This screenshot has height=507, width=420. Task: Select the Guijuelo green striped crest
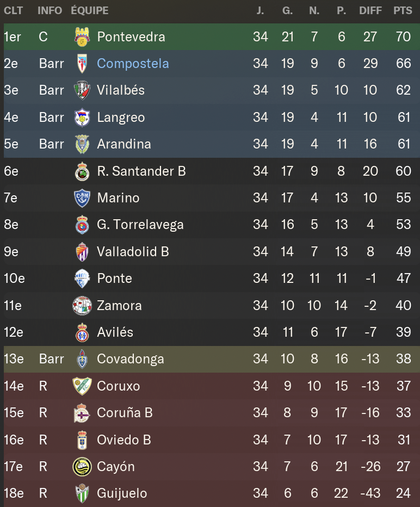click(82, 493)
